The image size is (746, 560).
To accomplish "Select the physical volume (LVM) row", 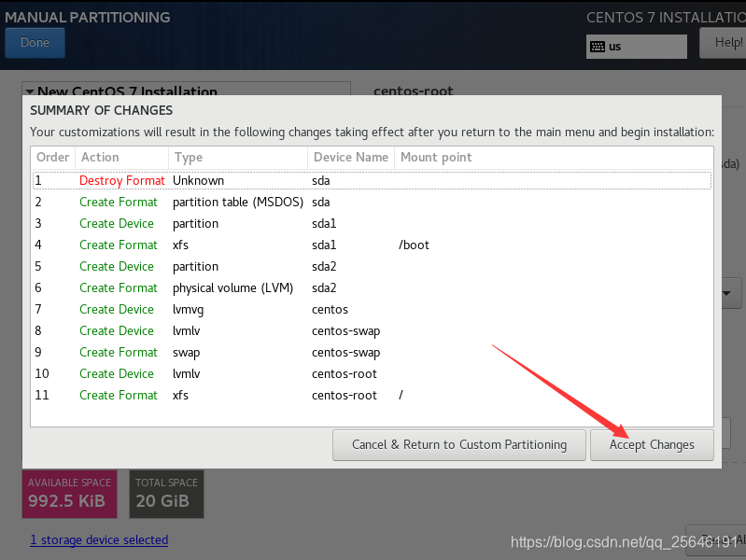I will [x=372, y=287].
